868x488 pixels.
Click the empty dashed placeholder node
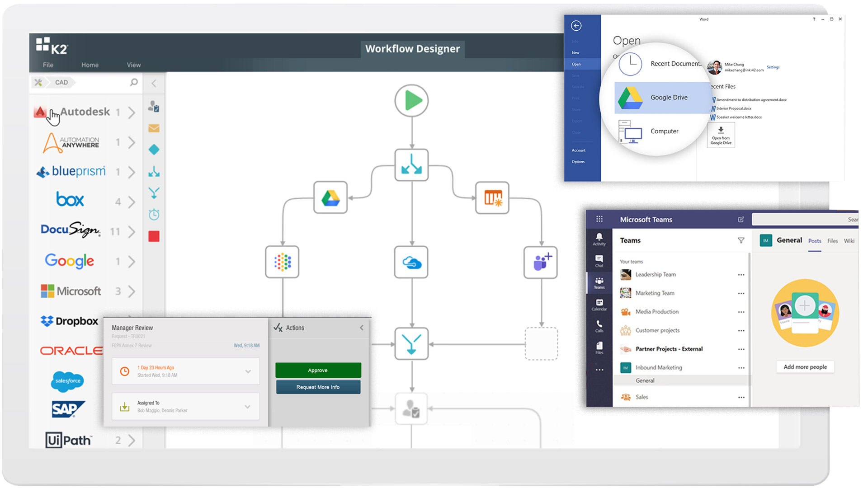[541, 344]
